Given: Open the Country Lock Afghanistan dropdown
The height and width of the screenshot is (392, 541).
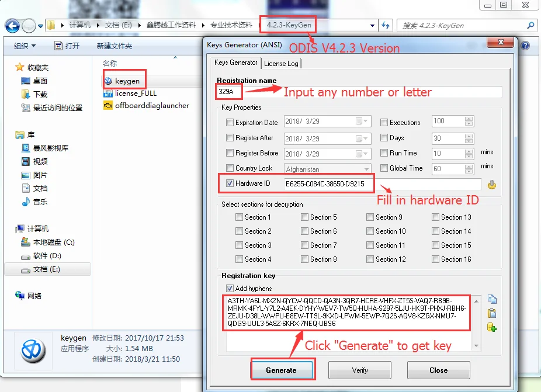Looking at the screenshot, I should click(366, 169).
